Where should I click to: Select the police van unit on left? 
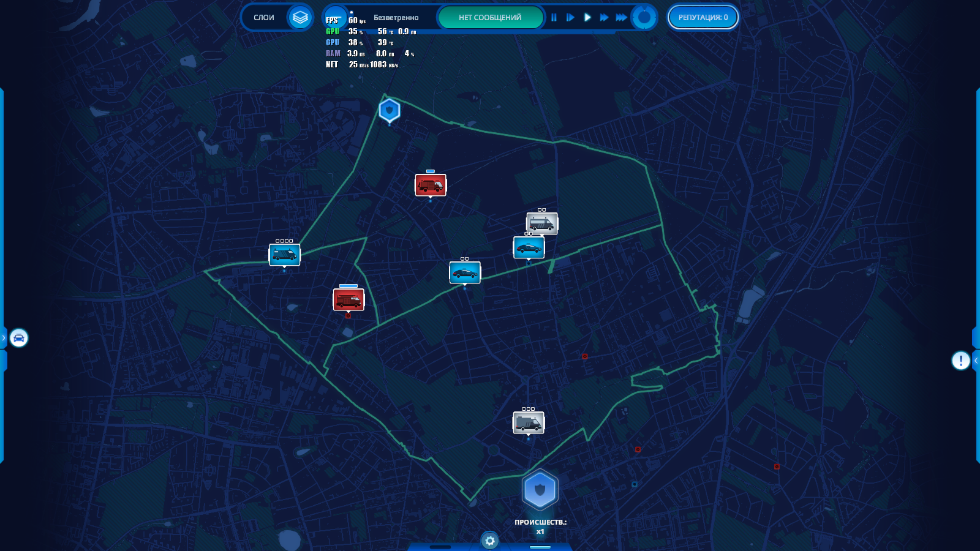click(284, 254)
